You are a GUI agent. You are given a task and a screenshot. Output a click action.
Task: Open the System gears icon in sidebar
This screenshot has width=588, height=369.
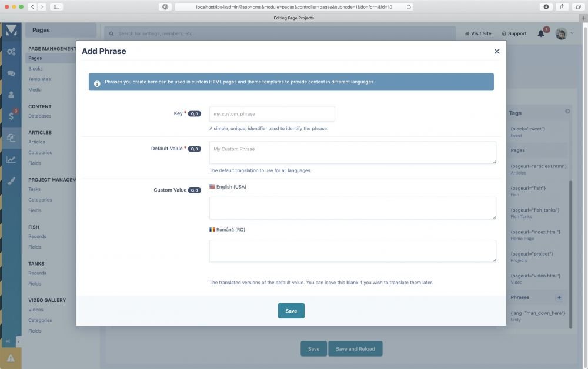(x=11, y=52)
